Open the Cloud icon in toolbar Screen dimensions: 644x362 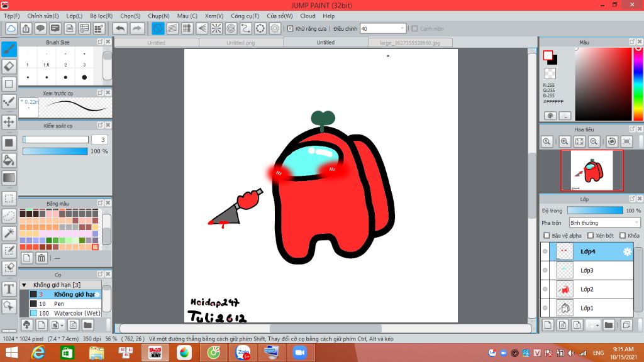11,28
